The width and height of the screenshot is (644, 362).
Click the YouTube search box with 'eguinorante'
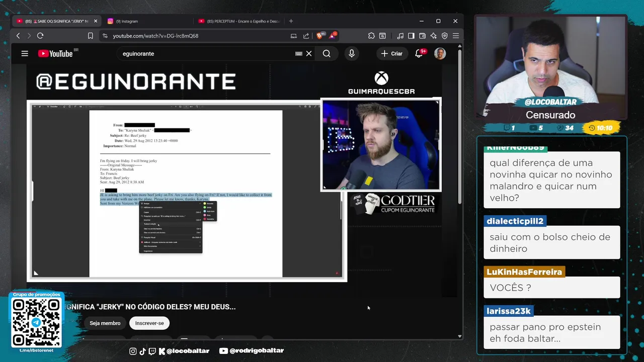coord(206,53)
